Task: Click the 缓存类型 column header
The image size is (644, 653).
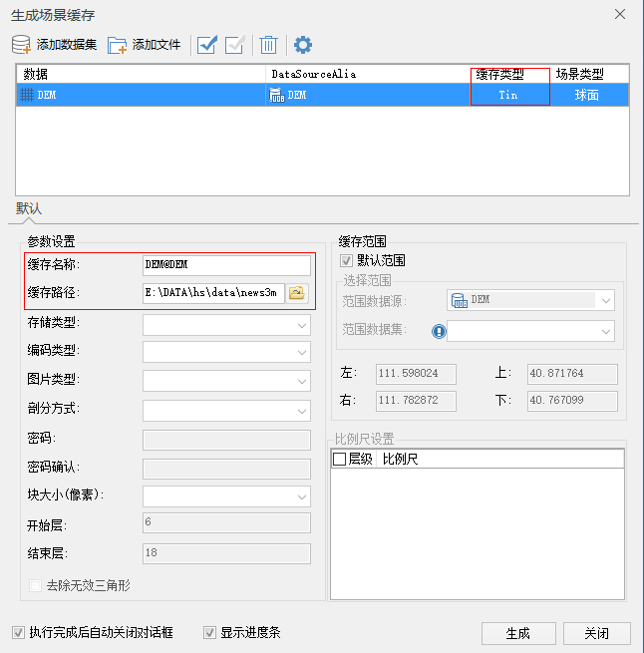Action: 509,74
